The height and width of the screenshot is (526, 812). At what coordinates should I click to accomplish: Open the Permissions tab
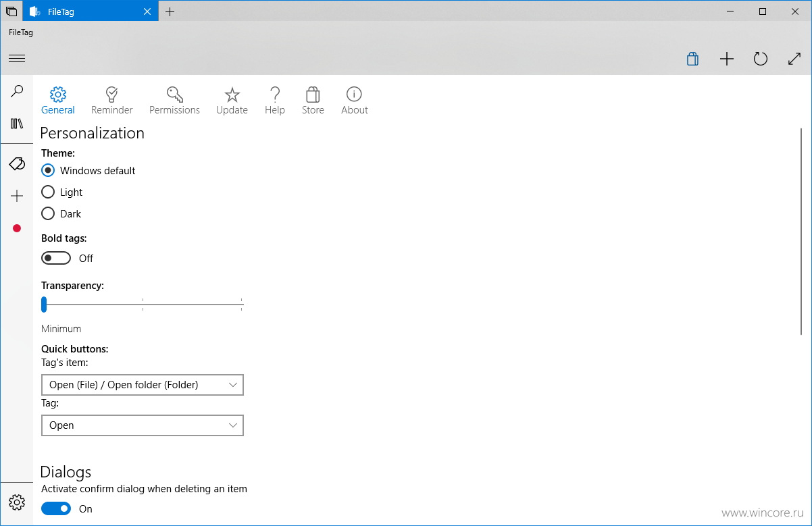(174, 101)
